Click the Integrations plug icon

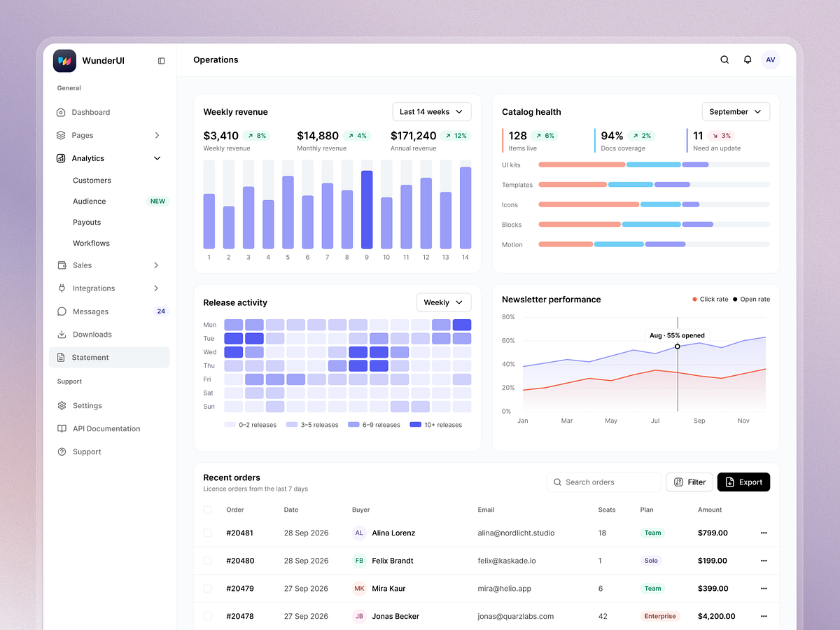(x=62, y=288)
